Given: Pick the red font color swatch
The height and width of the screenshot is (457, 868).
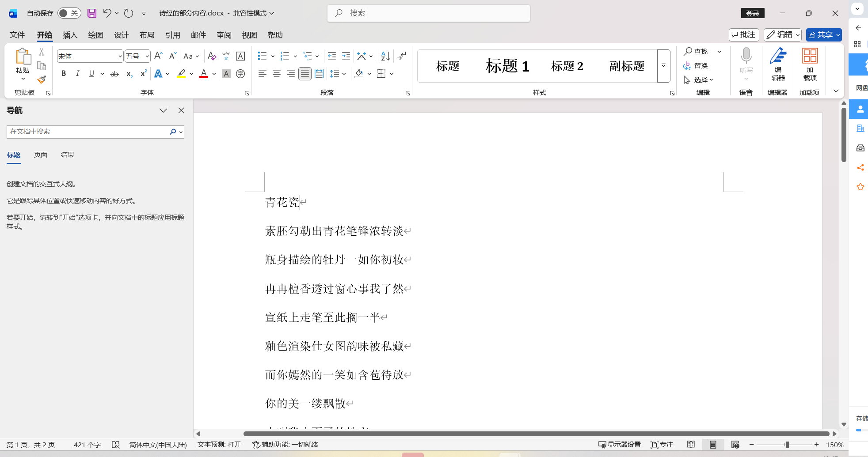Looking at the screenshot, I should coord(204,74).
